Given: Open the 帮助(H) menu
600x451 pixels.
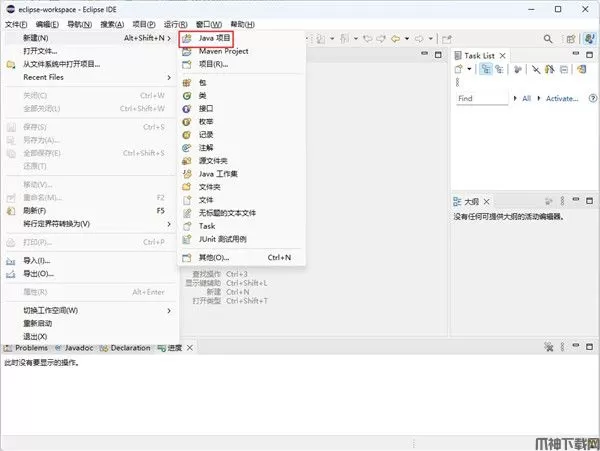Looking at the screenshot, I should click(x=242, y=24).
